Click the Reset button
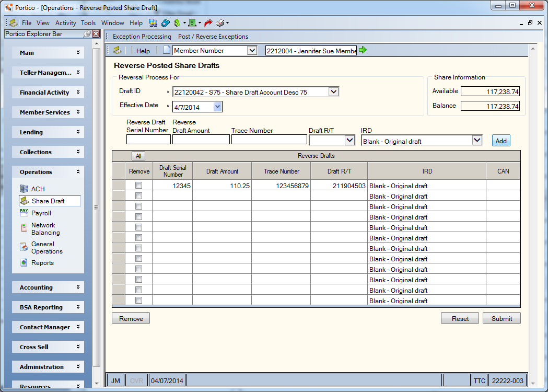 (x=460, y=318)
